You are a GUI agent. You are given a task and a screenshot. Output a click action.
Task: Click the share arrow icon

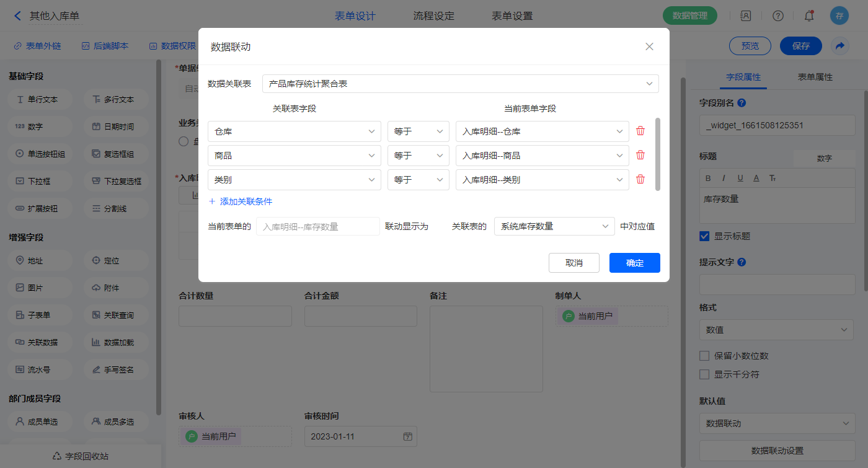point(839,46)
